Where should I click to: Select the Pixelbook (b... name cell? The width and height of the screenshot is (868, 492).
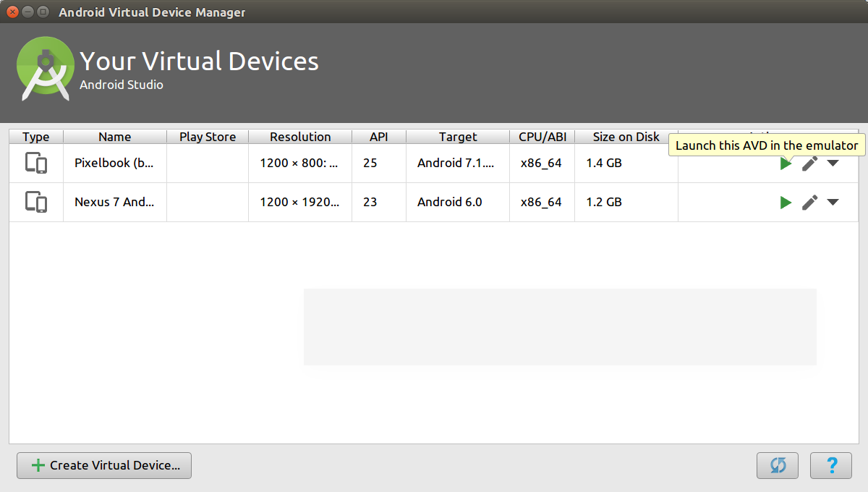click(115, 164)
